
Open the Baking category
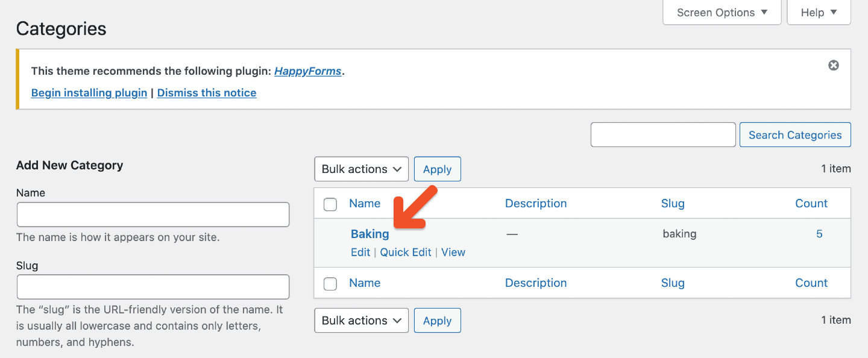point(370,234)
